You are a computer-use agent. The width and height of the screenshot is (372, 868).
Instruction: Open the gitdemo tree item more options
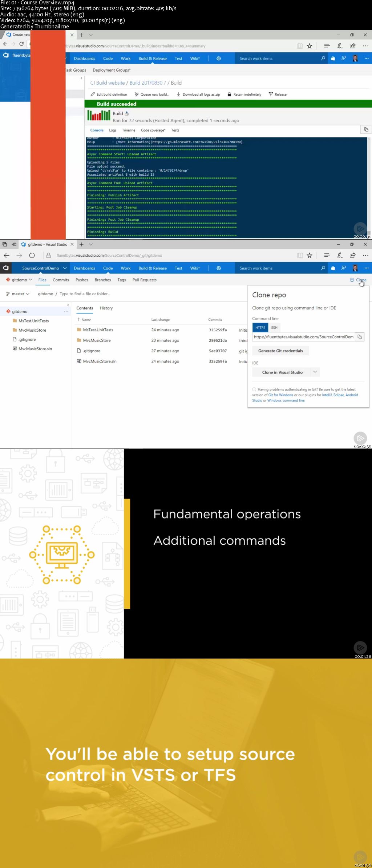(x=66, y=311)
